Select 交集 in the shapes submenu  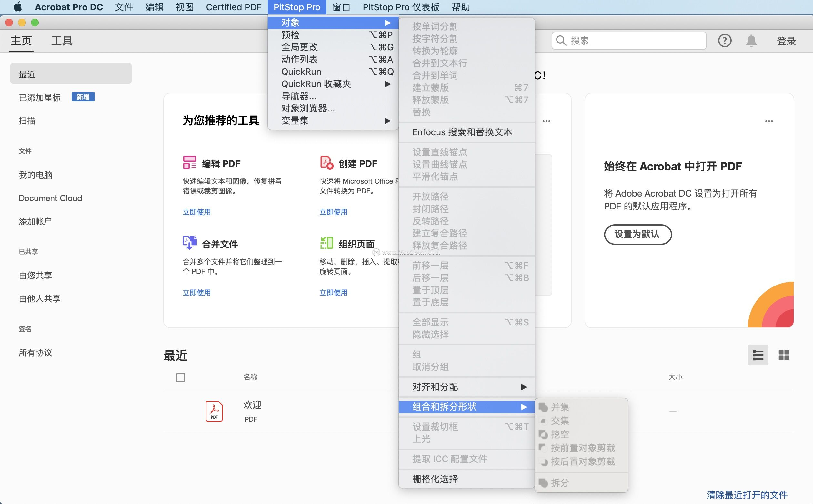560,421
